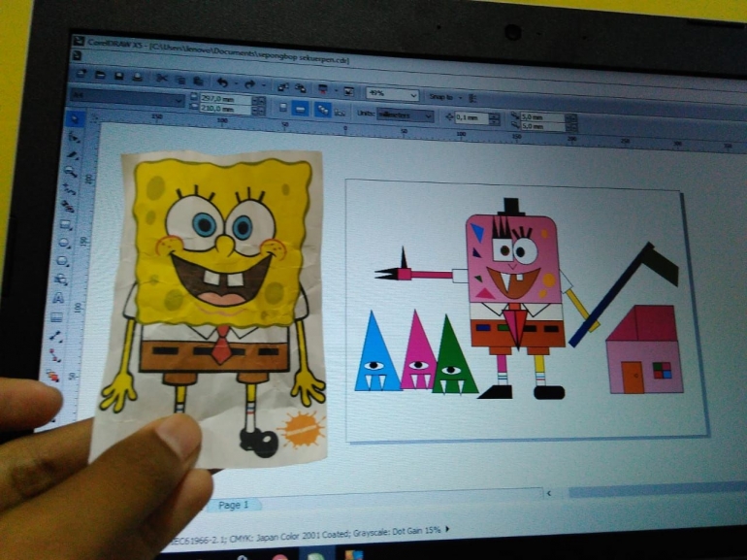Select the Table tool

point(56,317)
